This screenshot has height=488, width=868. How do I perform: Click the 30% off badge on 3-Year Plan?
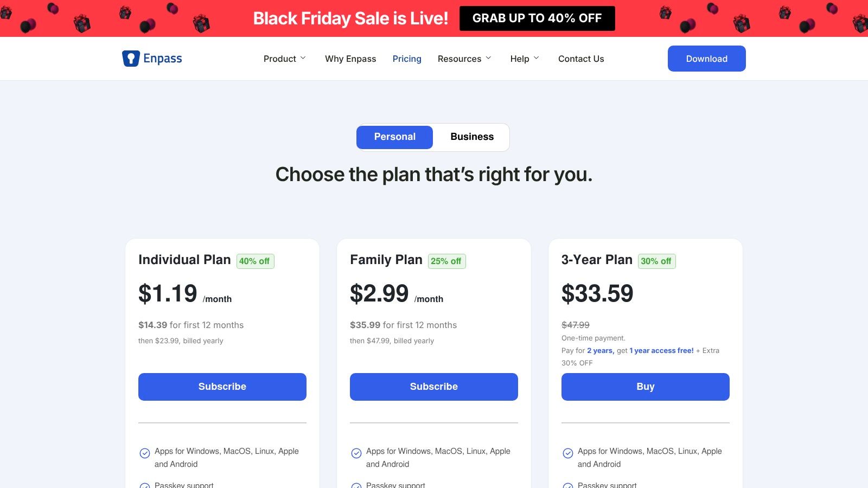(656, 261)
